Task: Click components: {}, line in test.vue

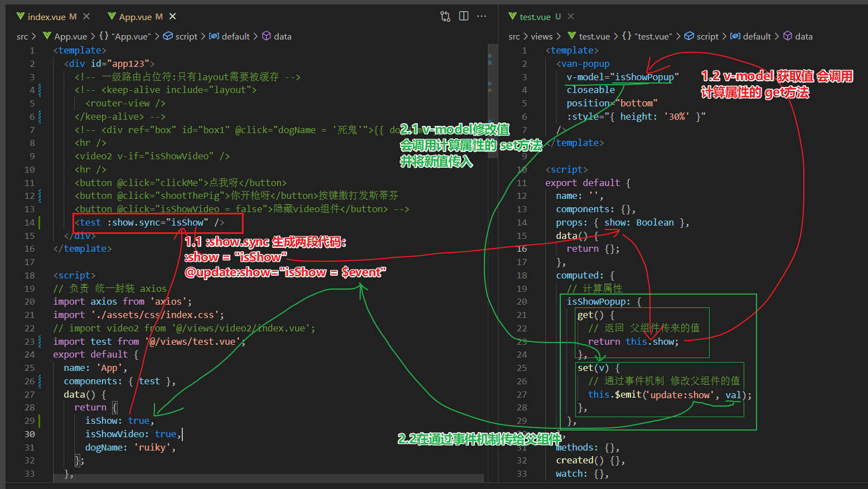Action: coord(596,209)
